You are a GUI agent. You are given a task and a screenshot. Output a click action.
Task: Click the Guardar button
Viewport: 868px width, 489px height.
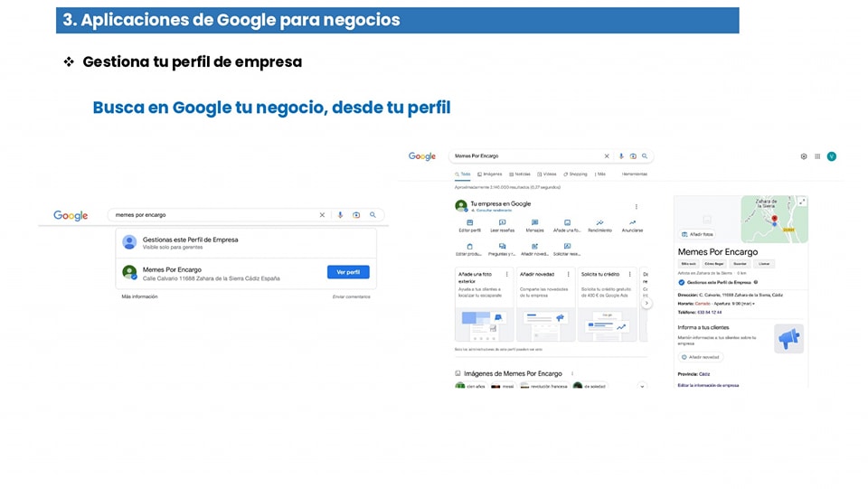click(x=741, y=264)
